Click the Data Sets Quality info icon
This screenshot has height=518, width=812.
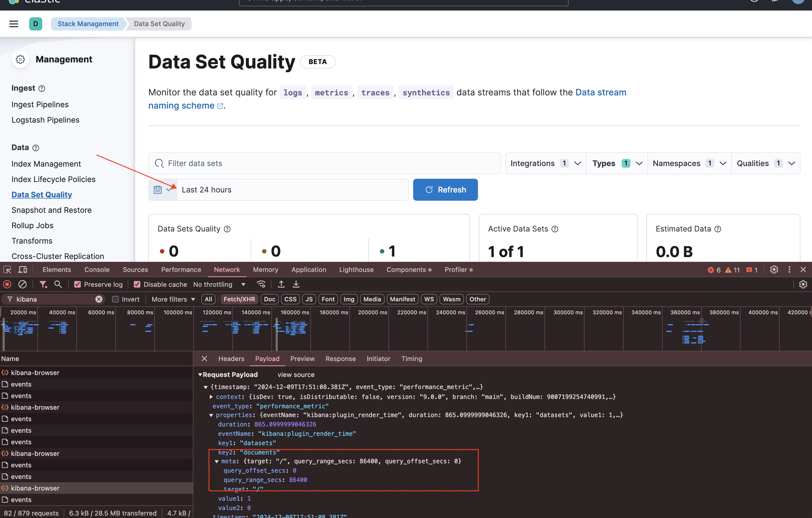pos(227,229)
